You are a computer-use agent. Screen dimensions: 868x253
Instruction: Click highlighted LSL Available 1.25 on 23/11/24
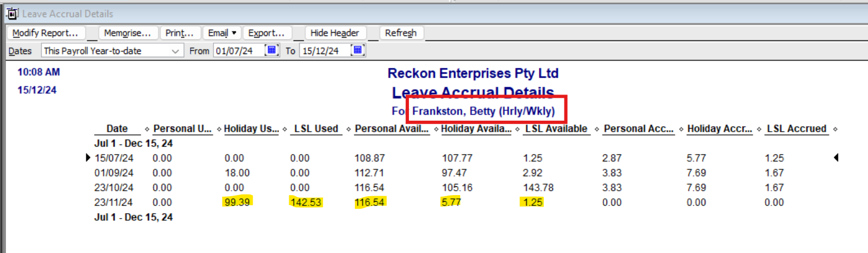[x=533, y=202]
